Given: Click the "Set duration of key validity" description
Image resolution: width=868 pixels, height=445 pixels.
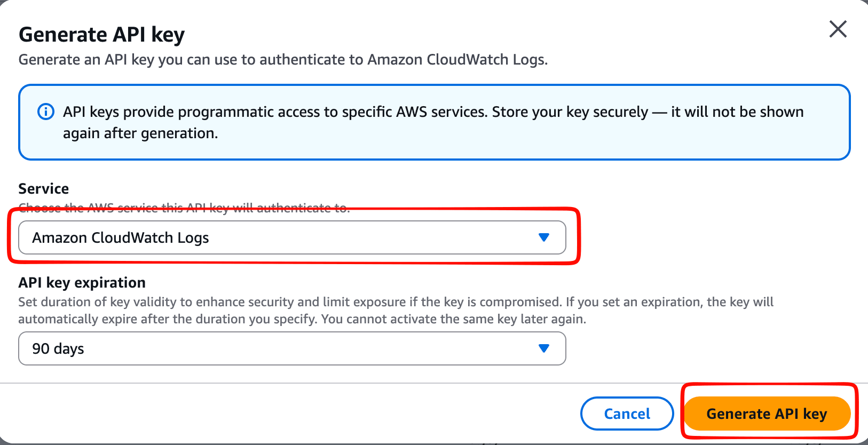Looking at the screenshot, I should tap(395, 302).
